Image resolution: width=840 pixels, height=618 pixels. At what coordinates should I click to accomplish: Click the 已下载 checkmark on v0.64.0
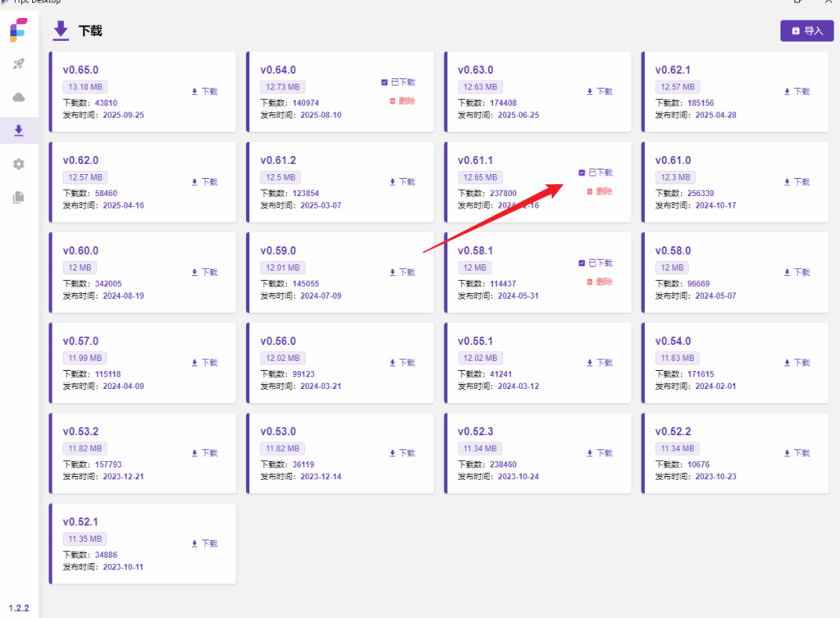coord(385,82)
